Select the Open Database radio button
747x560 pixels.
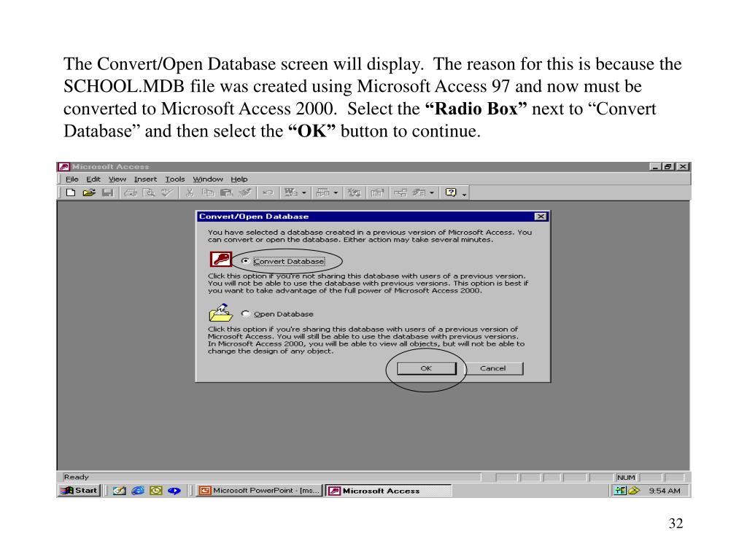[x=245, y=314]
